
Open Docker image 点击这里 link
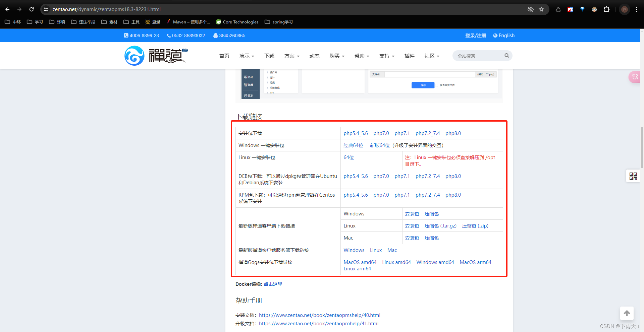point(273,284)
